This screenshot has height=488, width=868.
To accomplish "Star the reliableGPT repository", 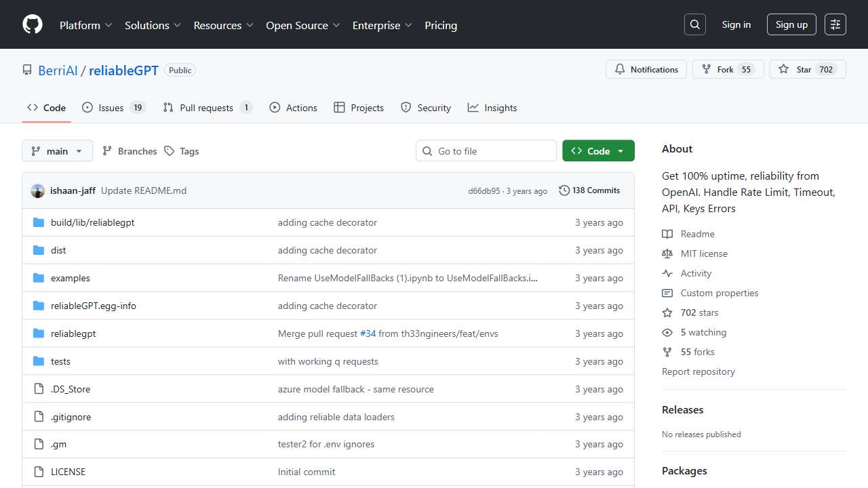I will coord(807,69).
